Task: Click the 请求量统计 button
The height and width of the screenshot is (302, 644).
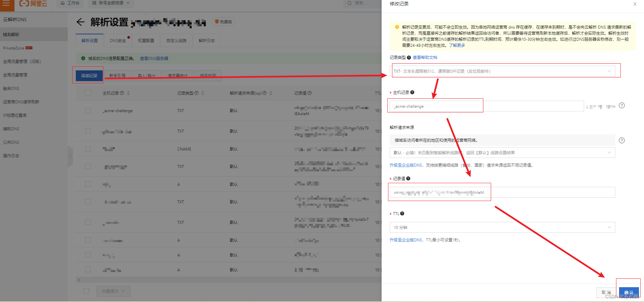Action: [x=178, y=76]
